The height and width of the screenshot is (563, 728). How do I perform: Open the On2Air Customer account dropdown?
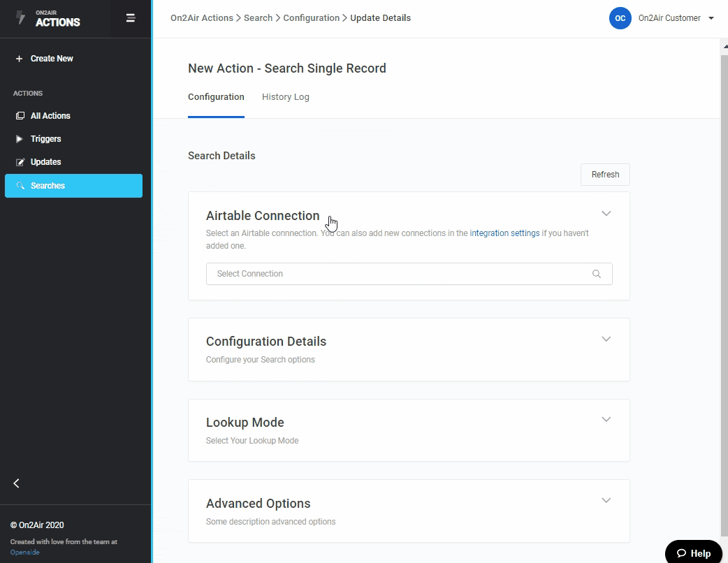point(711,18)
